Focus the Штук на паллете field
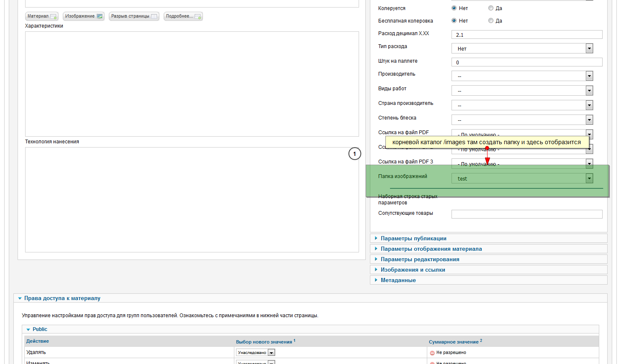 point(527,62)
